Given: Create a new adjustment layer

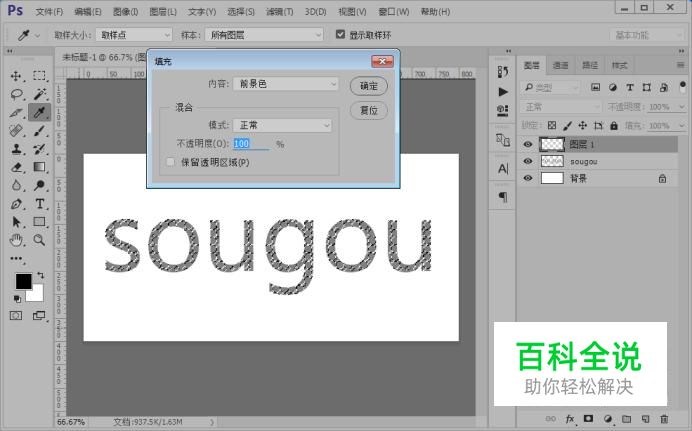Looking at the screenshot, I should pos(607,419).
